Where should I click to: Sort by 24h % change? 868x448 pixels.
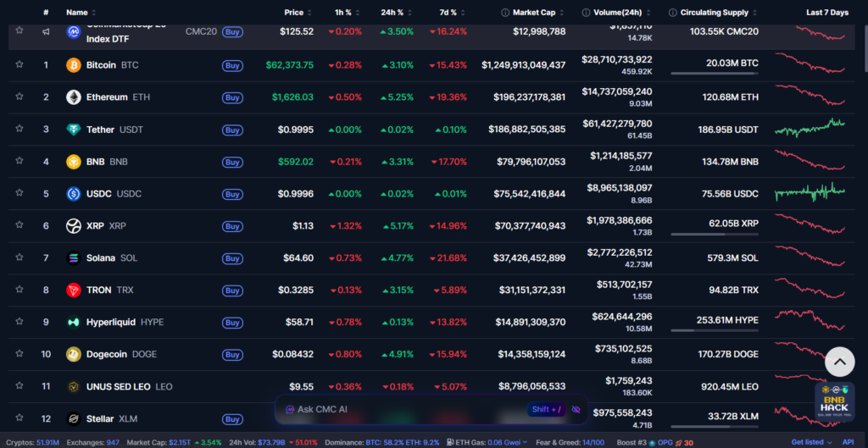point(395,12)
